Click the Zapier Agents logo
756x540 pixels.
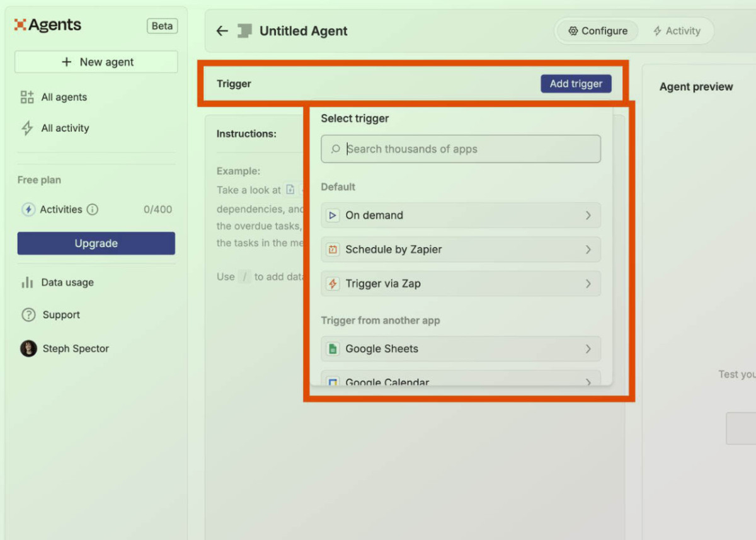point(48,25)
